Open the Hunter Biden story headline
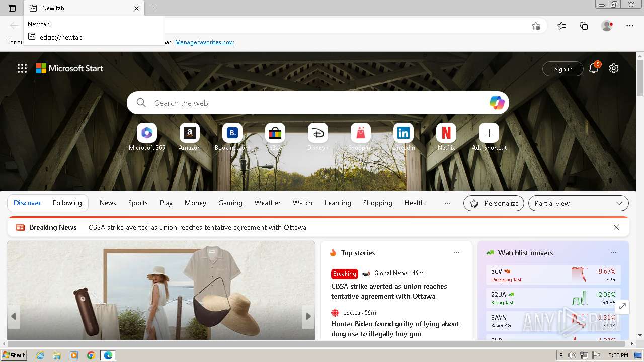 tap(395, 329)
